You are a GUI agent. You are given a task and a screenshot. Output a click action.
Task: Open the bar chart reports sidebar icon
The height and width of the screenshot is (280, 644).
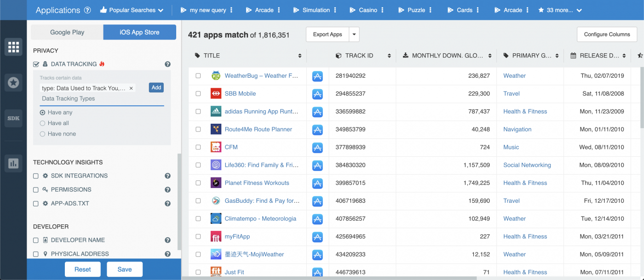[13, 163]
